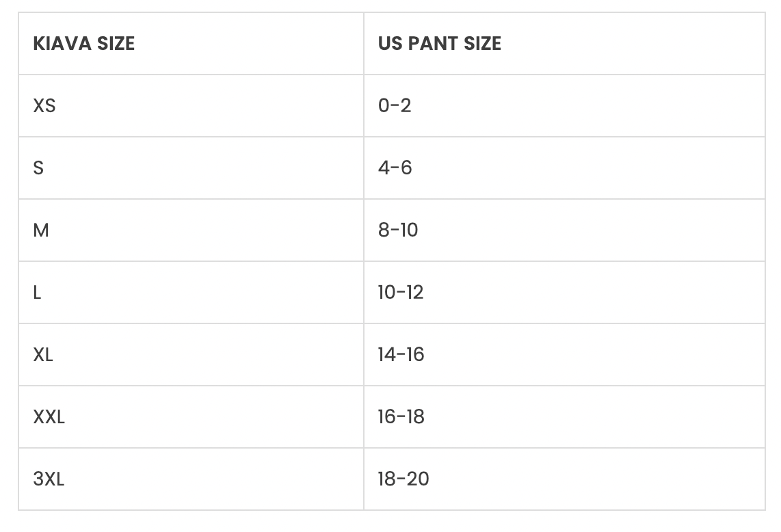781x532 pixels.
Task: Click the 16-18 pant size value
Action: point(401,417)
